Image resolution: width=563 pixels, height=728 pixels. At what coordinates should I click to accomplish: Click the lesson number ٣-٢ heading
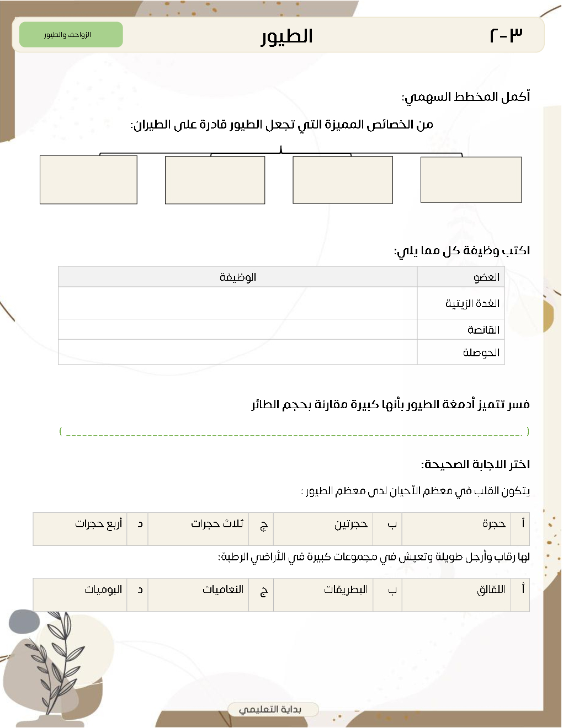[506, 35]
